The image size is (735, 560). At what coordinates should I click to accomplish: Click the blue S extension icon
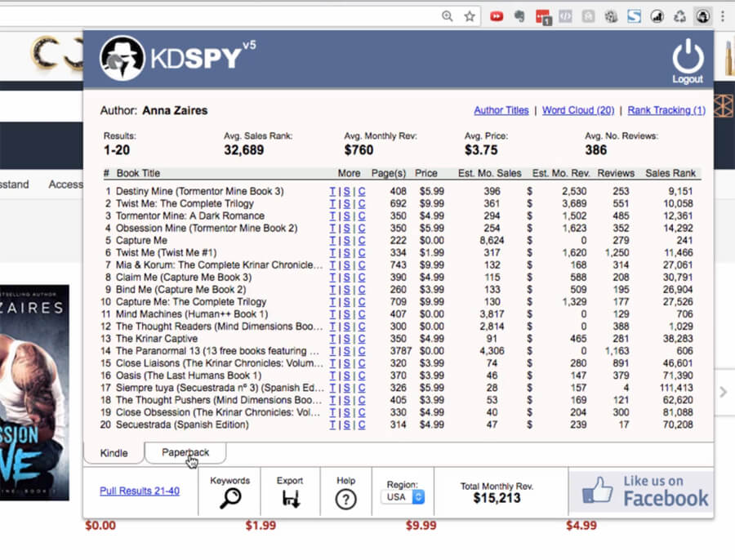click(635, 16)
